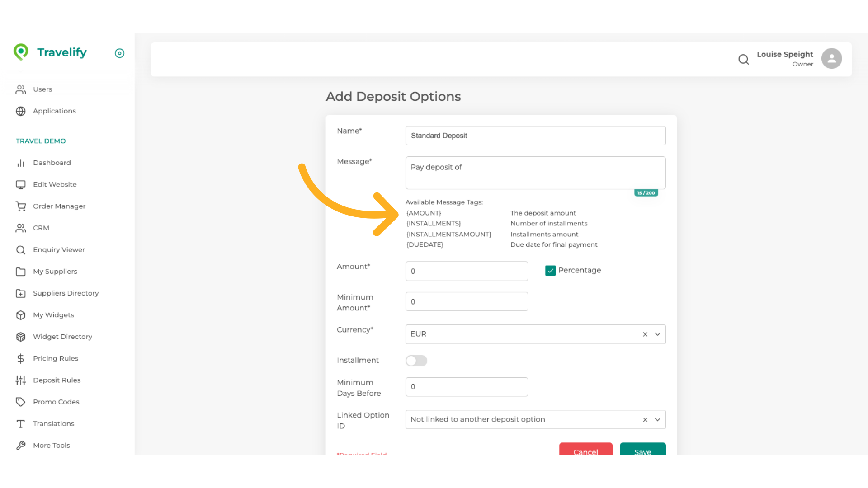Enable the Installment toggle switch
This screenshot has height=488, width=868.
click(416, 361)
